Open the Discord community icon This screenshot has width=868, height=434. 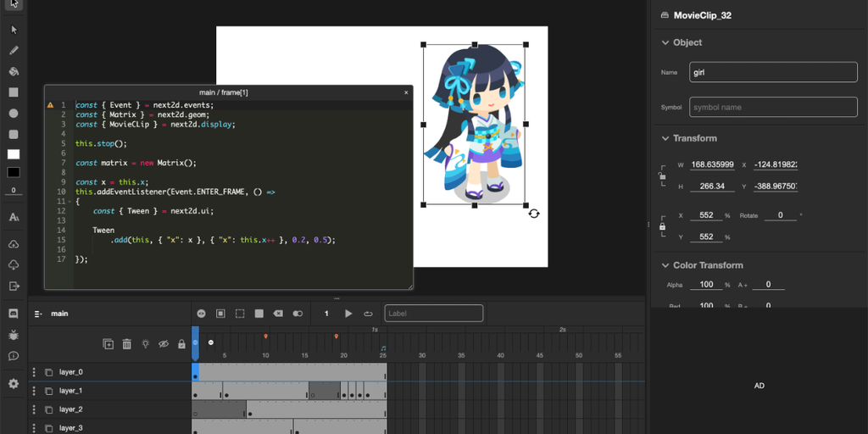[14, 313]
